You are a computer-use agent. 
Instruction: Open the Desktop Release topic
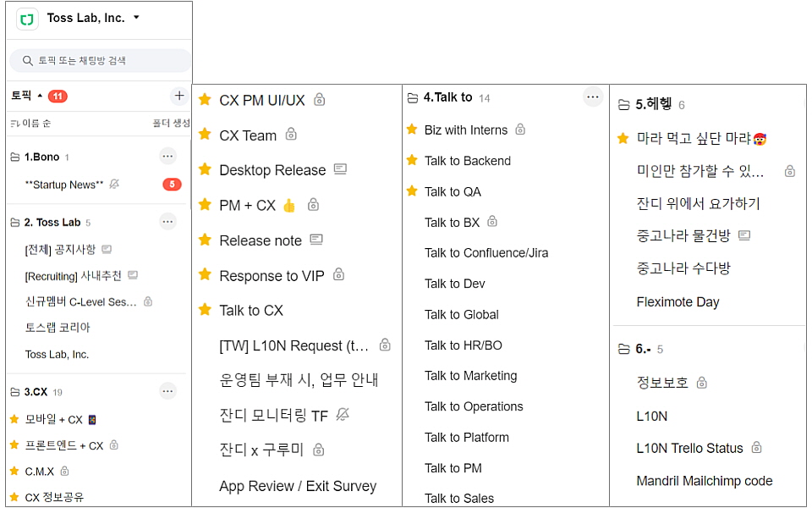pos(272,170)
